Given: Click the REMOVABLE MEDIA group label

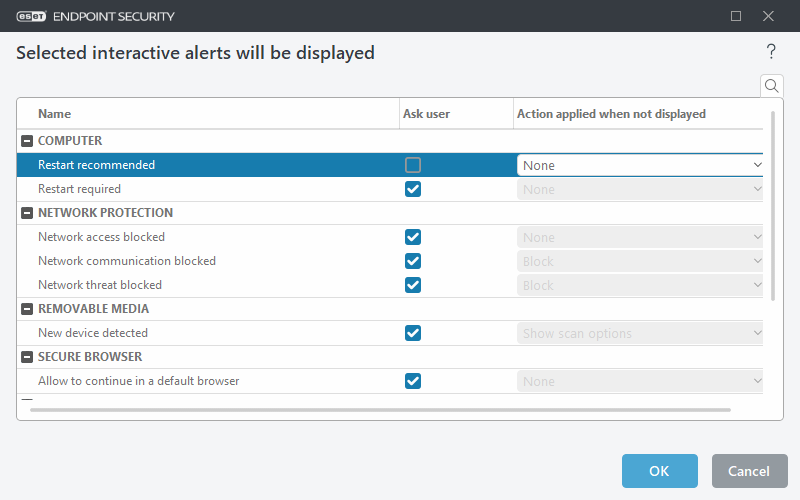Looking at the screenshot, I should click(93, 309).
